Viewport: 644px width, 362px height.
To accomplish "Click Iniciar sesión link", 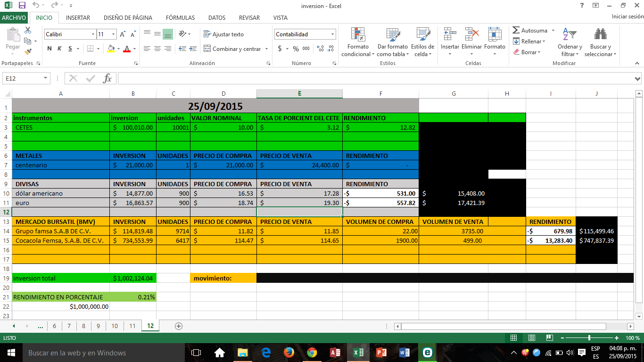I will [627, 16].
